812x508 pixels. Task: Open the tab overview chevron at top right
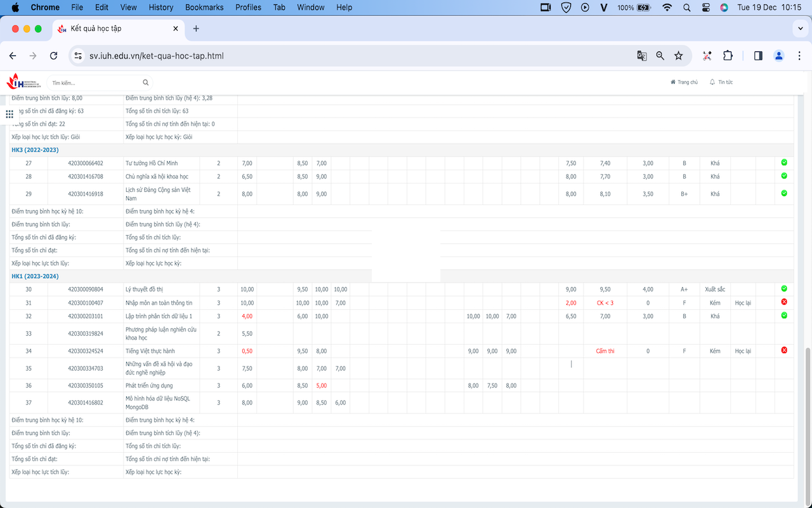(x=799, y=29)
